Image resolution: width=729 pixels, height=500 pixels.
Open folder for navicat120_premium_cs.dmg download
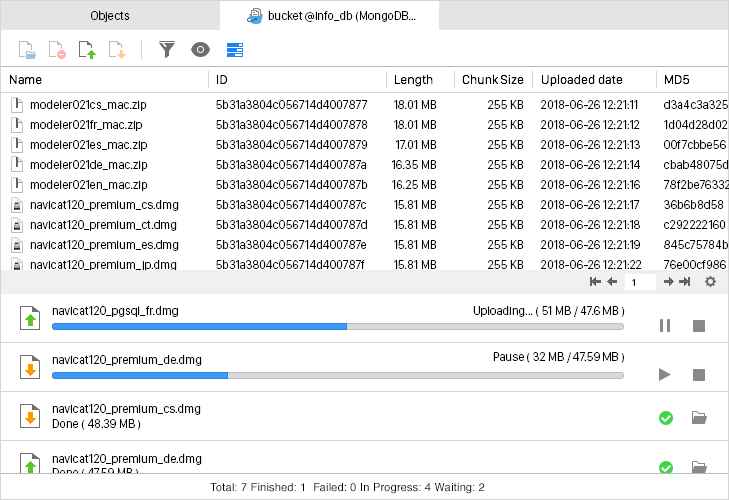pyautogui.click(x=699, y=418)
